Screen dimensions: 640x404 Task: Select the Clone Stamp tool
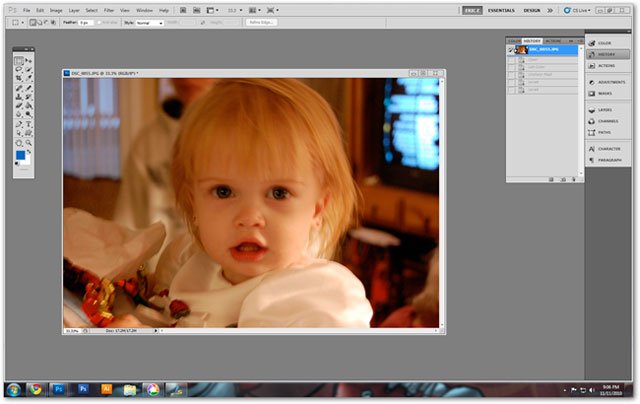(x=19, y=97)
